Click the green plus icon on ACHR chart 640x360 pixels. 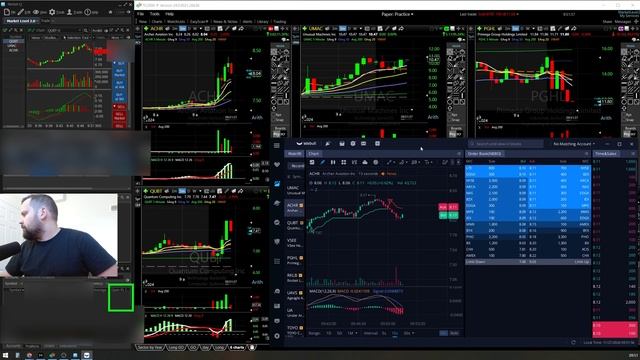(x=146, y=29)
